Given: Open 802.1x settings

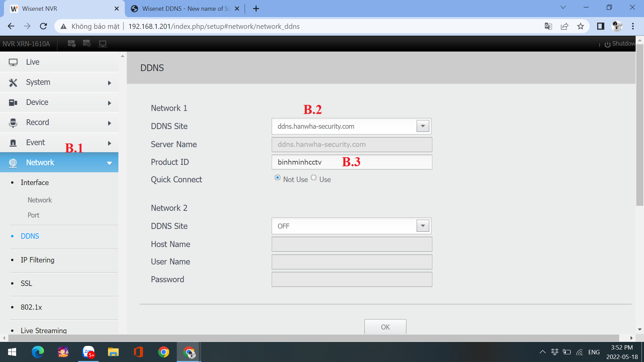Looking at the screenshot, I should [x=31, y=307].
